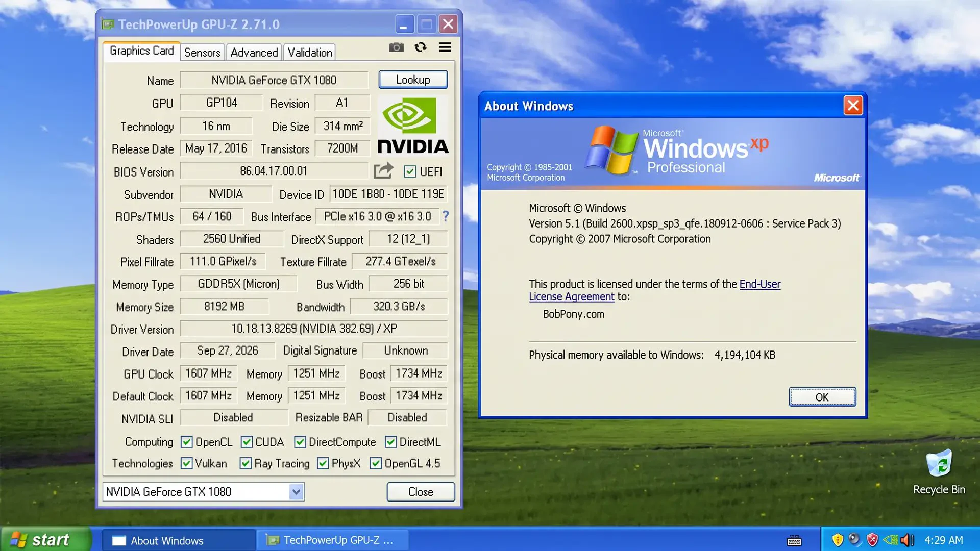Screen dimensions: 980x551
Task: Click the red shield tray icon
Action: (872, 540)
